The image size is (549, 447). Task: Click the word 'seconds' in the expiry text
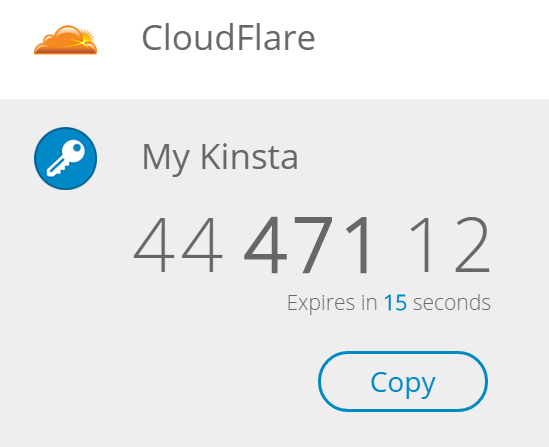click(452, 302)
